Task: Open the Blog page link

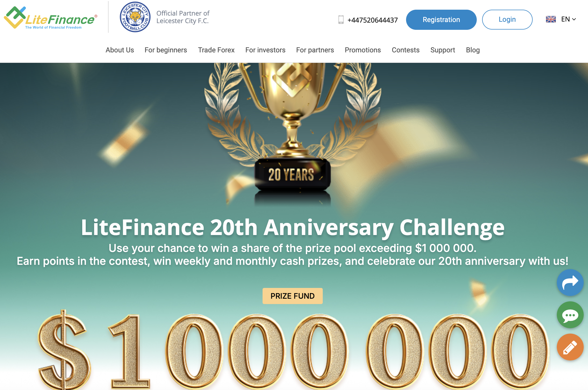Action: (x=473, y=50)
